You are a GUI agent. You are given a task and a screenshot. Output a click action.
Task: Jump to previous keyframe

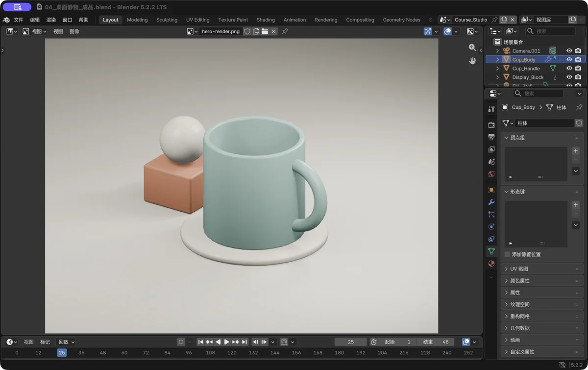click(209, 342)
